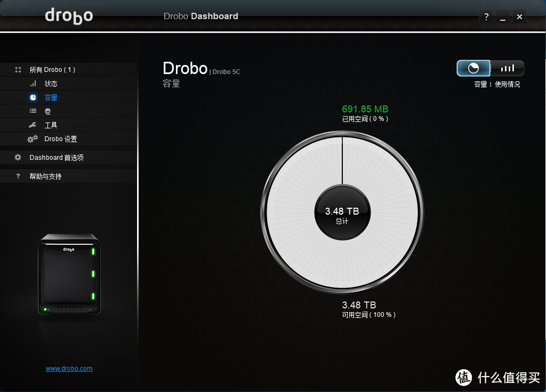Click the 容量 view label under toggle
This screenshot has width=546, height=392.
pos(480,85)
